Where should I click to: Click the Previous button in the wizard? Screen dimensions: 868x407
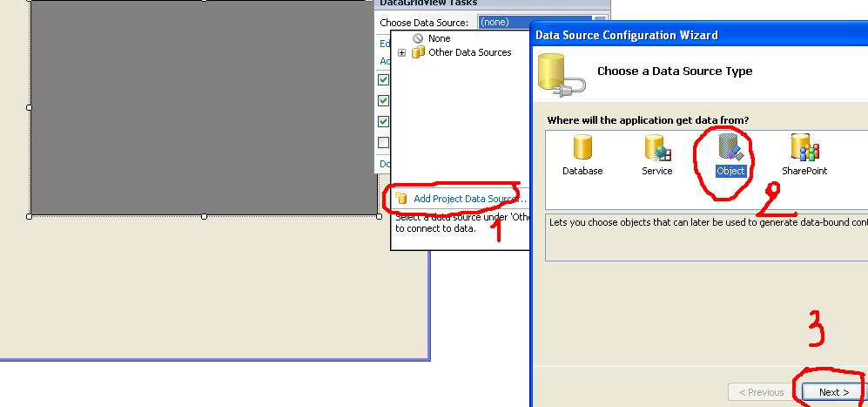762,392
